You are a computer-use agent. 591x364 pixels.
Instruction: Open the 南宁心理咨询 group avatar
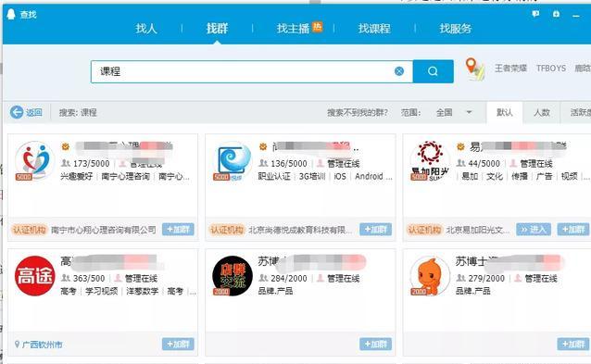tap(34, 160)
